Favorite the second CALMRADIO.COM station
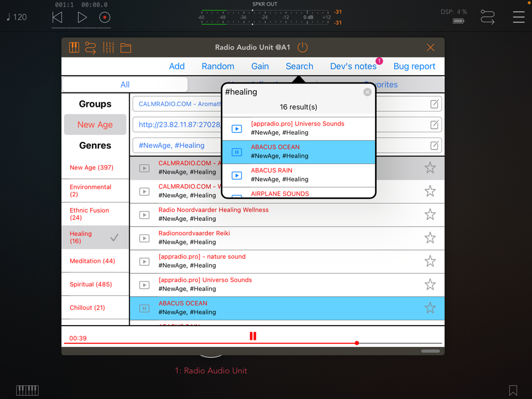532x399 pixels. (x=430, y=191)
